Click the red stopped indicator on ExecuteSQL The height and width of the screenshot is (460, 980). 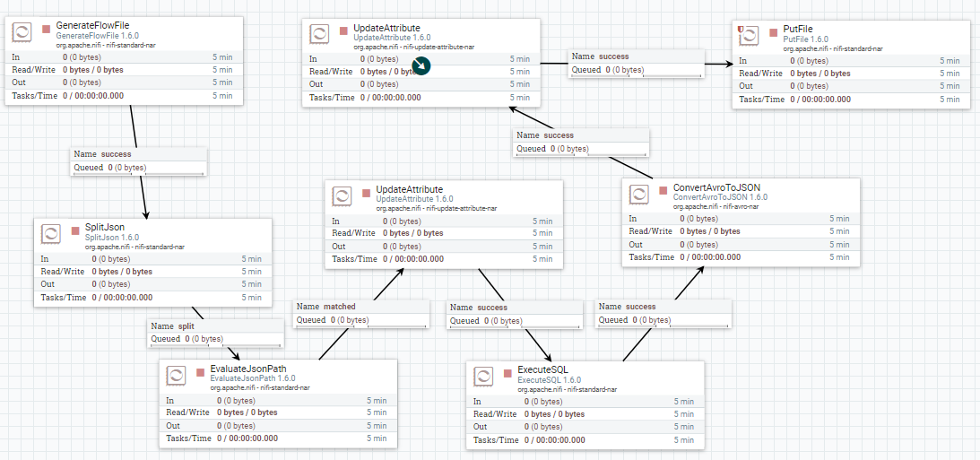coord(509,372)
